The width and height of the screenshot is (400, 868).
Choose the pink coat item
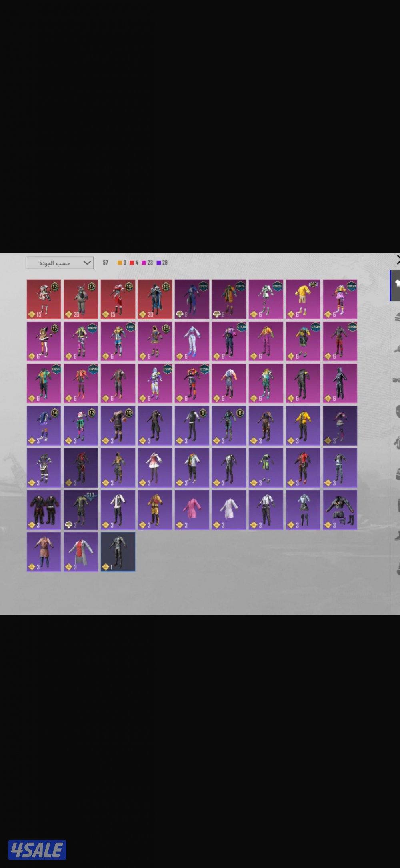[x=192, y=510]
